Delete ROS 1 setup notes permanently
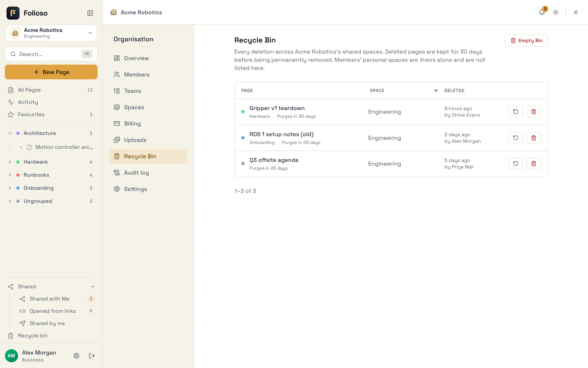Screen dimensions: 588x368 (533, 138)
